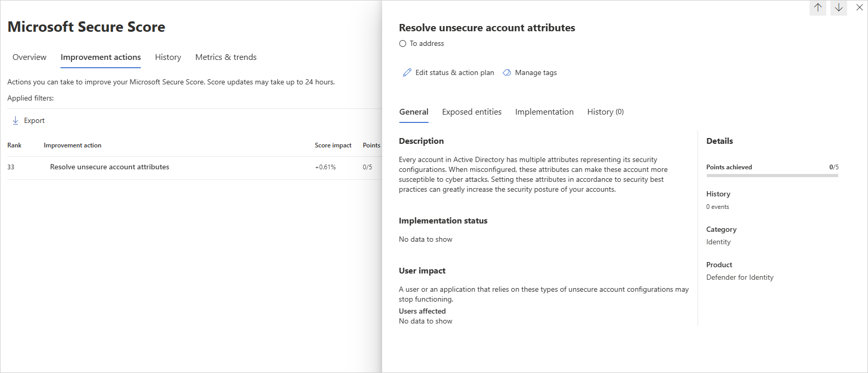The height and width of the screenshot is (373, 868).
Task: Click the Manage tags tag icon
Action: pyautogui.click(x=507, y=72)
